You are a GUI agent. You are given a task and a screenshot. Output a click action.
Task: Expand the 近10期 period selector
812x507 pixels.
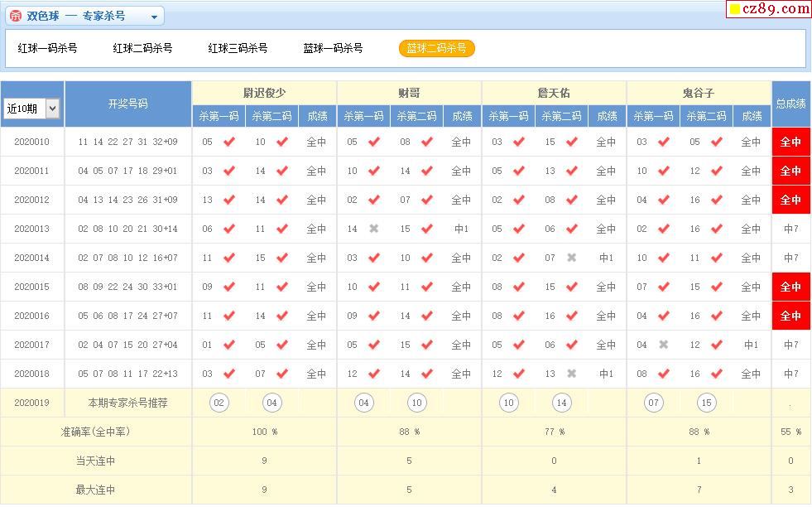[x=53, y=108]
